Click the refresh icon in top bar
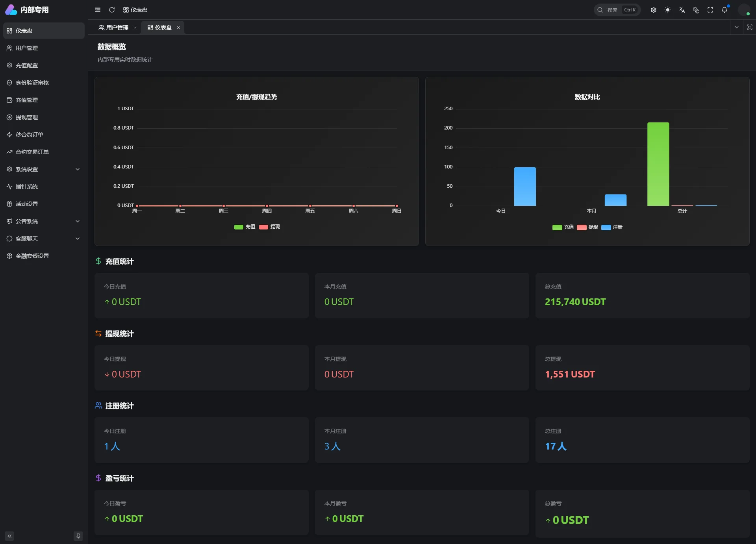756x544 pixels. pos(112,10)
